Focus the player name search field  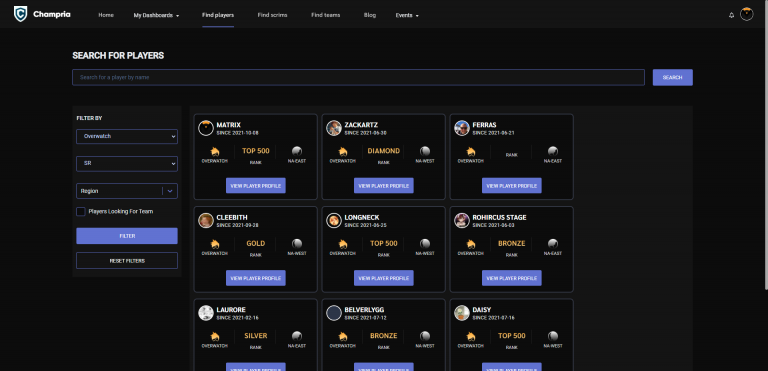coord(359,77)
